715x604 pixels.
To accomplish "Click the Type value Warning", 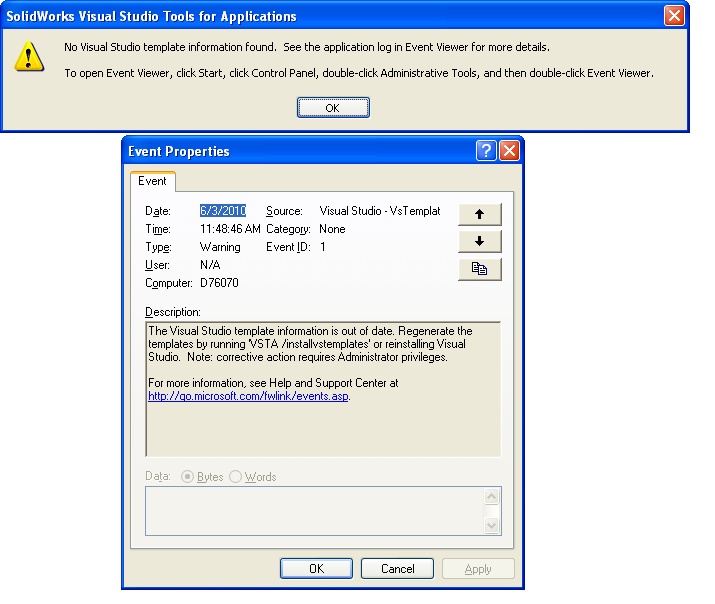I will 220,247.
